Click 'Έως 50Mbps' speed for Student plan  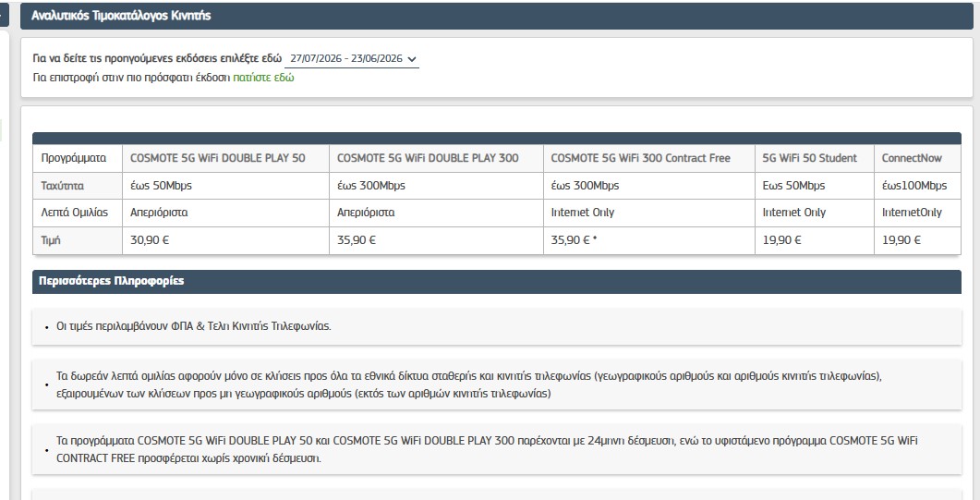[x=815, y=186]
